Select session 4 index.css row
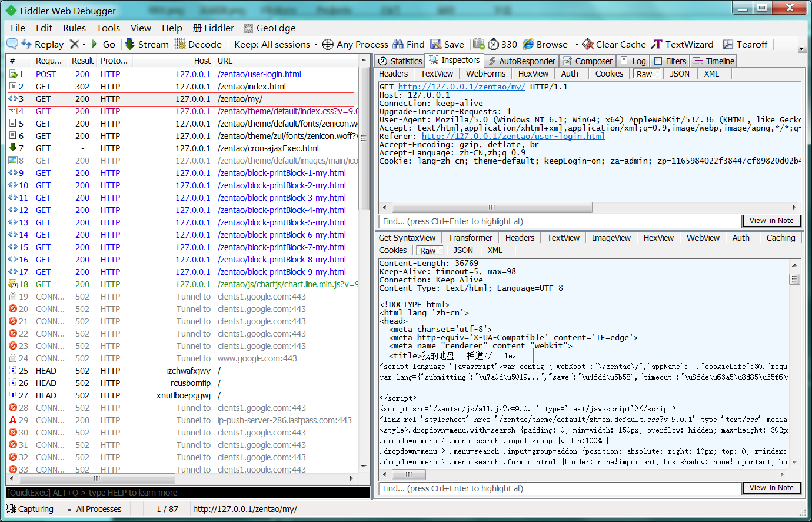Viewport: 812px width, 522px height. click(x=181, y=111)
